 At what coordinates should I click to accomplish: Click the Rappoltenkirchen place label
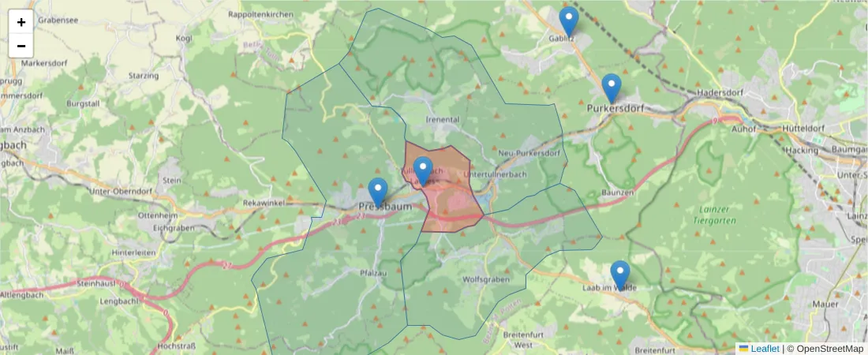point(260,14)
